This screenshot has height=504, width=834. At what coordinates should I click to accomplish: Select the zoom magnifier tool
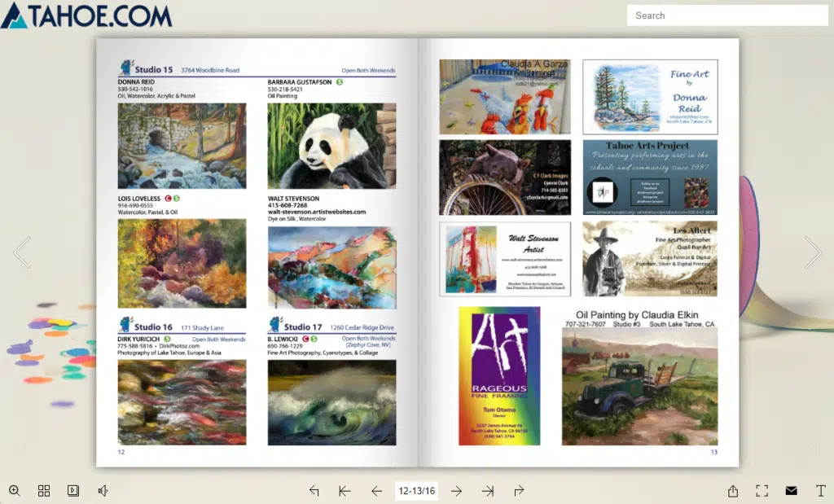15,490
